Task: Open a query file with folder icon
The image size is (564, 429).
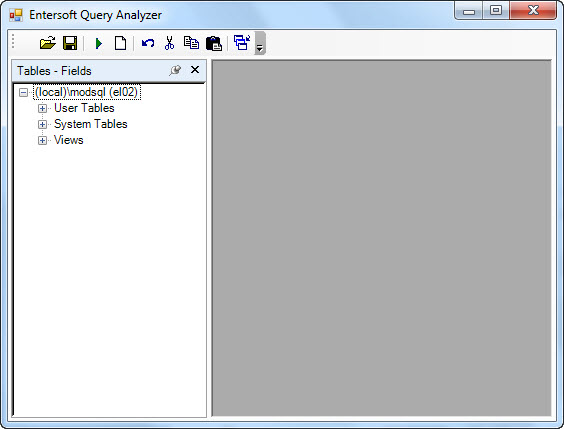Action: 48,43
